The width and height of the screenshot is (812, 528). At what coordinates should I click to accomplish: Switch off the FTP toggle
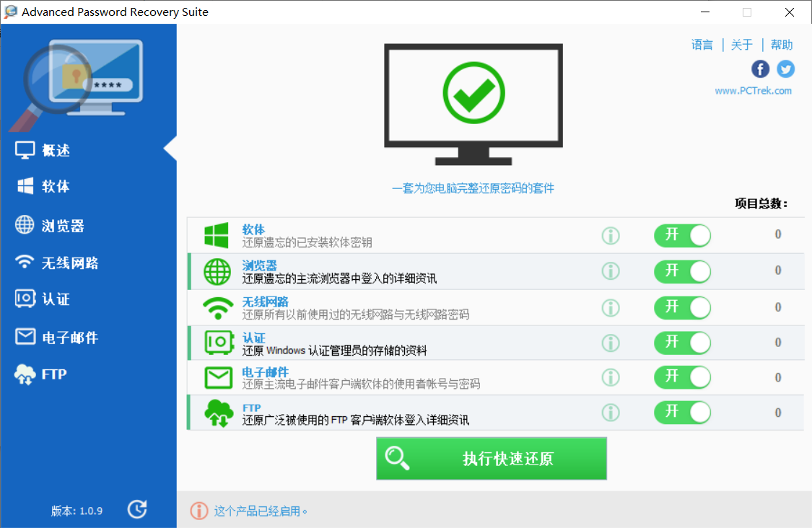point(682,413)
